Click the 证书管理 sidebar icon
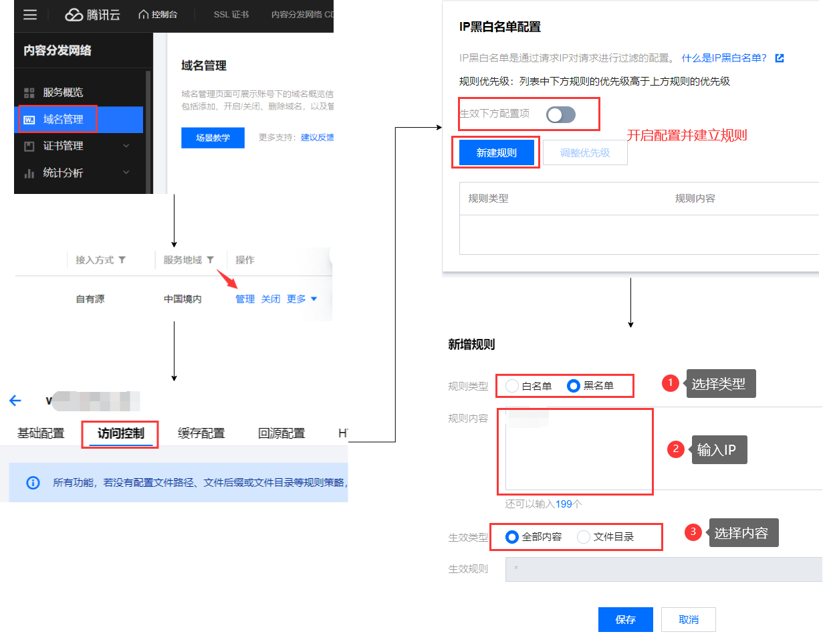 pyautogui.click(x=29, y=146)
